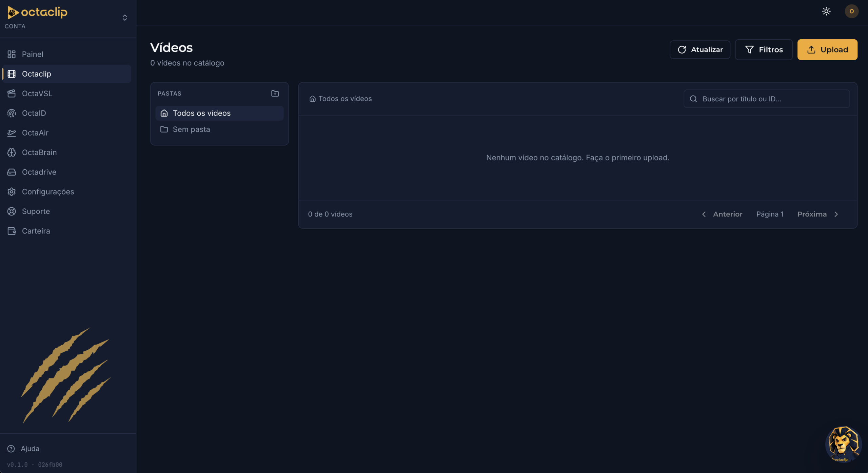Select Octaclip in the sidebar
This screenshot has height=473, width=868.
(x=66, y=74)
